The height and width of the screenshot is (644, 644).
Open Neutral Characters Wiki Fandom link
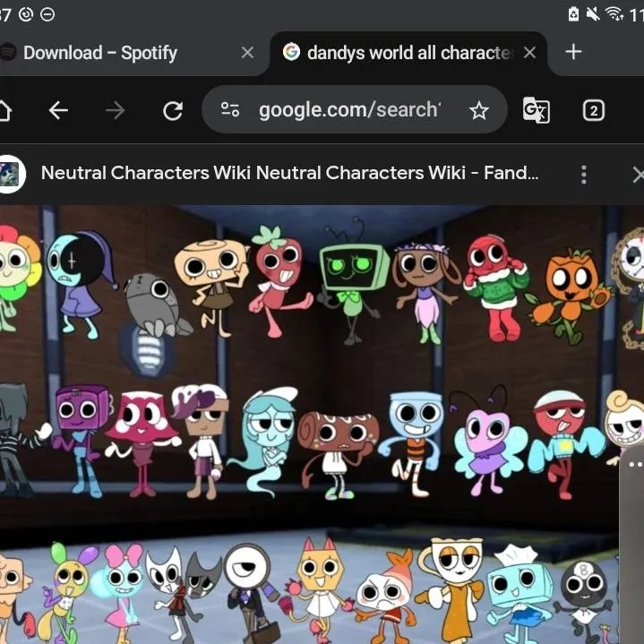[x=289, y=173]
